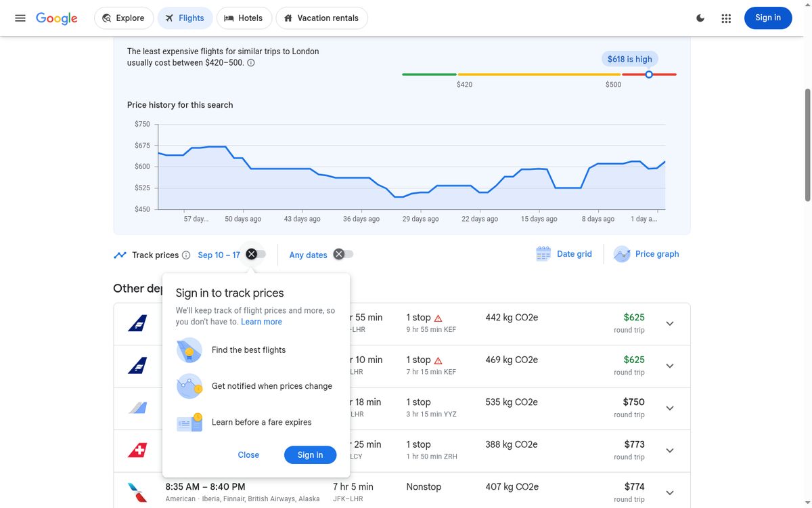Expand the $774 nonstop flight details
Image resolution: width=812 pixels, height=508 pixels.
click(x=670, y=492)
